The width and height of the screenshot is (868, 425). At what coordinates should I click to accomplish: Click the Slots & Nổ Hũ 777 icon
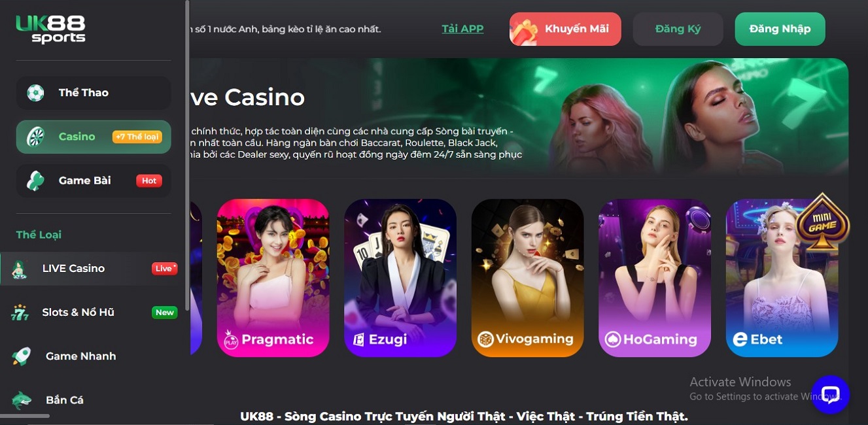pos(20,313)
